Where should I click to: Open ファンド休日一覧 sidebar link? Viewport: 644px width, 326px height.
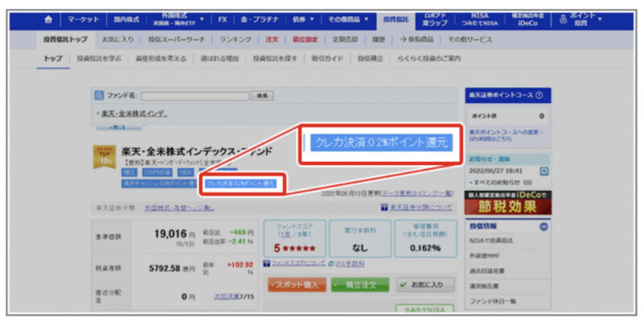(493, 301)
